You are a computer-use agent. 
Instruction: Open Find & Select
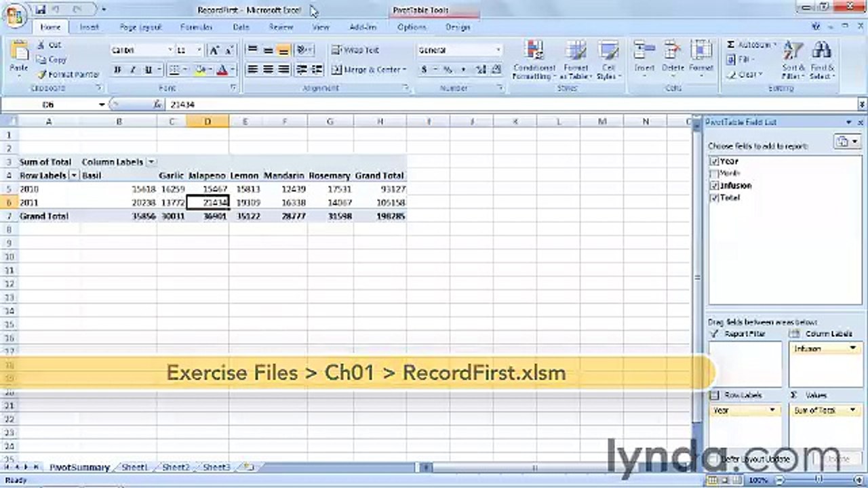[821, 60]
